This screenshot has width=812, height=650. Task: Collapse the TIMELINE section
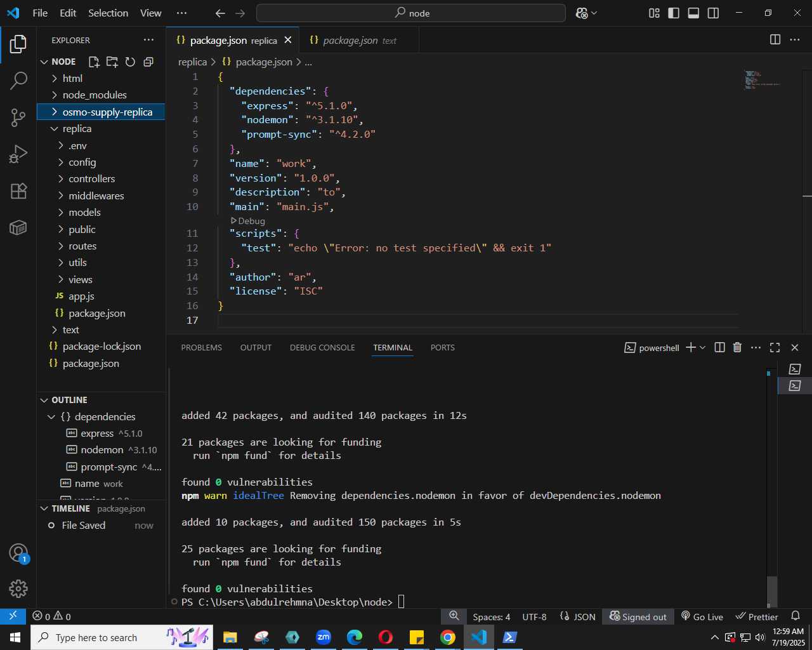coord(101,508)
